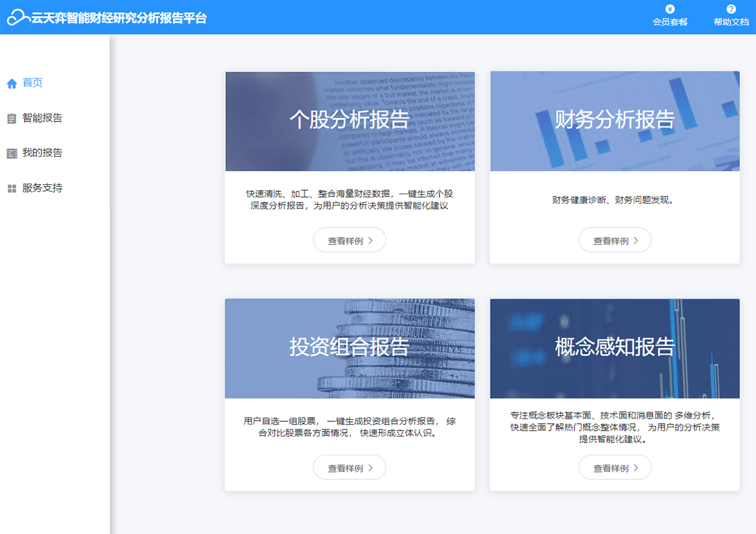Screen dimensions: 756x534
Task: View sample for 投资组合报告 card
Action: (349, 468)
